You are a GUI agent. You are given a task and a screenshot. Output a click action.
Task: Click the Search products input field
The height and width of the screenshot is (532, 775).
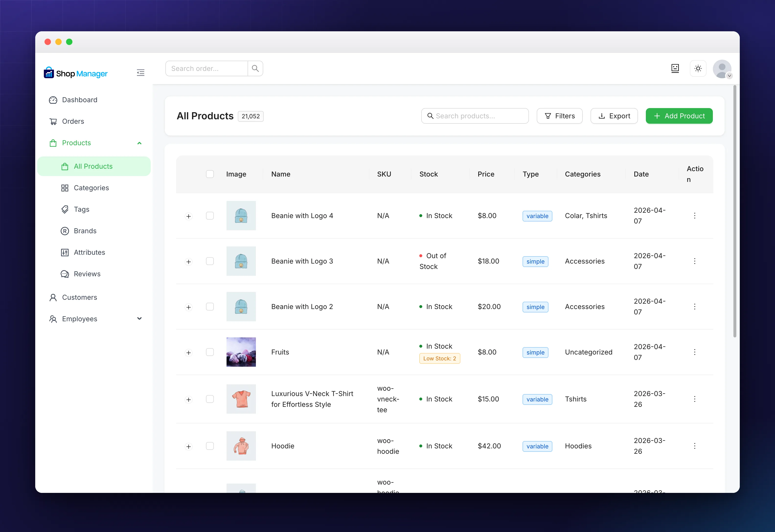click(x=475, y=116)
